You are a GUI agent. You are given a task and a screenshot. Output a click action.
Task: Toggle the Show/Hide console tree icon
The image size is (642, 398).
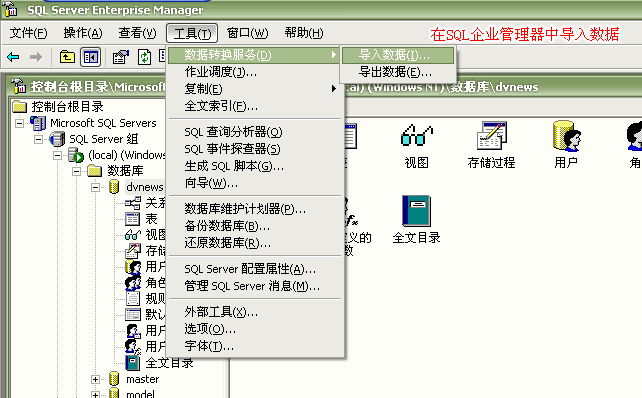coord(90,57)
